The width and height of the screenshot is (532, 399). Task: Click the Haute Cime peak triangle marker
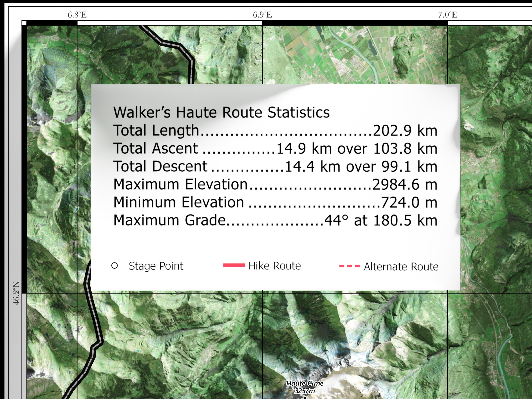[305, 397]
